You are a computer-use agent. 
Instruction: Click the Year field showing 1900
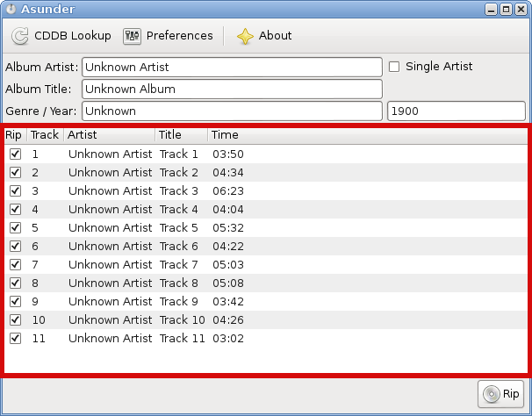pyautogui.click(x=457, y=111)
